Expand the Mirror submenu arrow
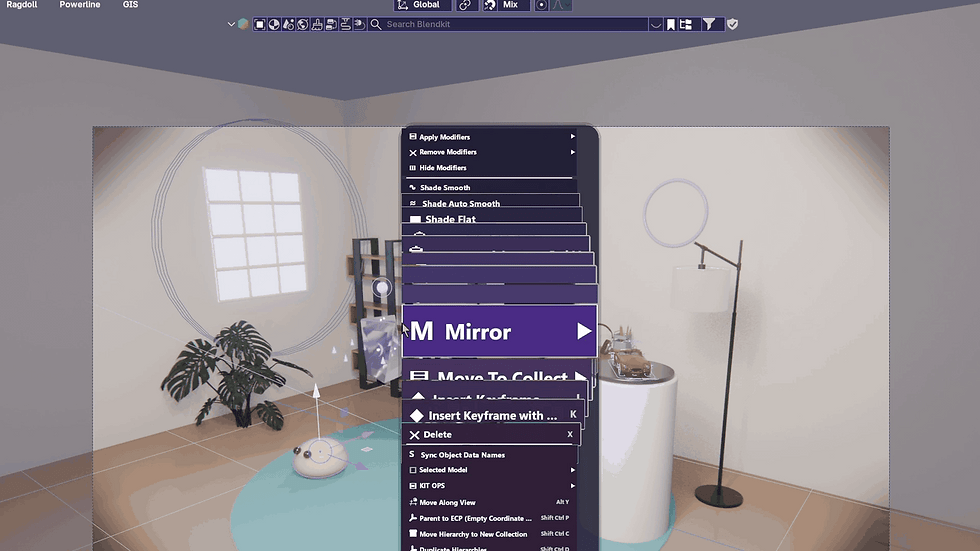Image resolution: width=980 pixels, height=551 pixels. [x=584, y=331]
